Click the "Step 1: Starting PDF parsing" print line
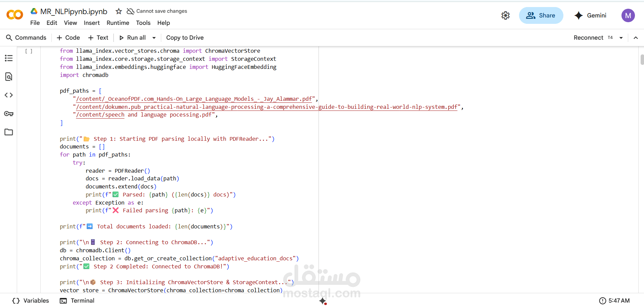Viewport: 644px width, 306px height. click(x=167, y=139)
